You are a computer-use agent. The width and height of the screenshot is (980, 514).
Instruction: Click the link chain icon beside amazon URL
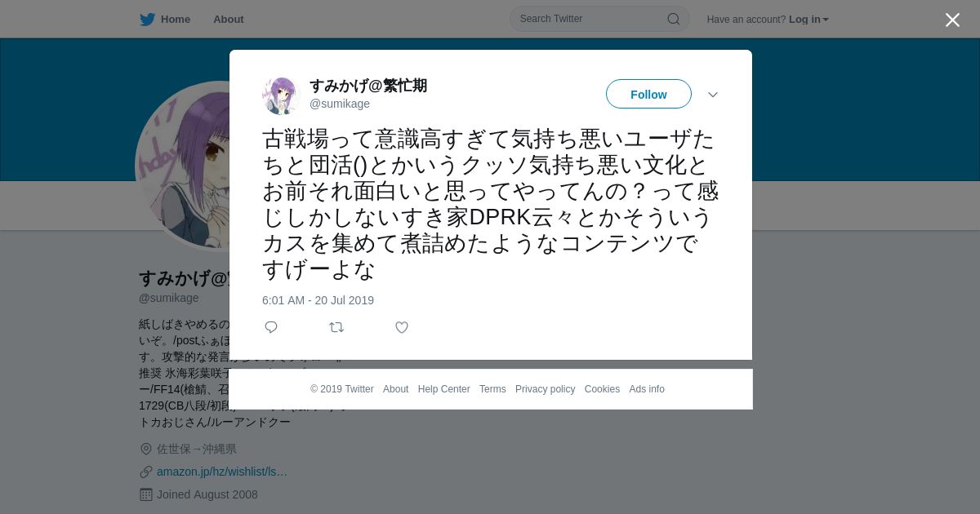[146, 472]
